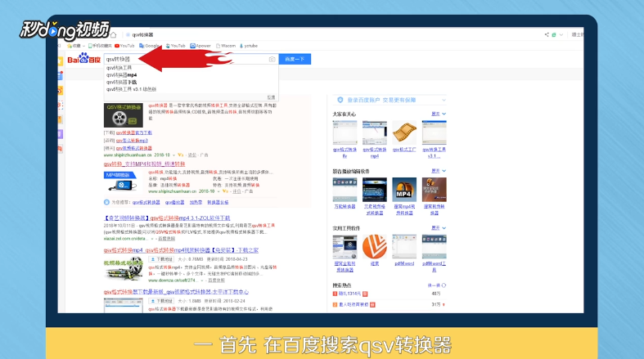Select suggestion 'qsv转换工具'
Viewport: 644px width, 359px height.
tap(119, 68)
